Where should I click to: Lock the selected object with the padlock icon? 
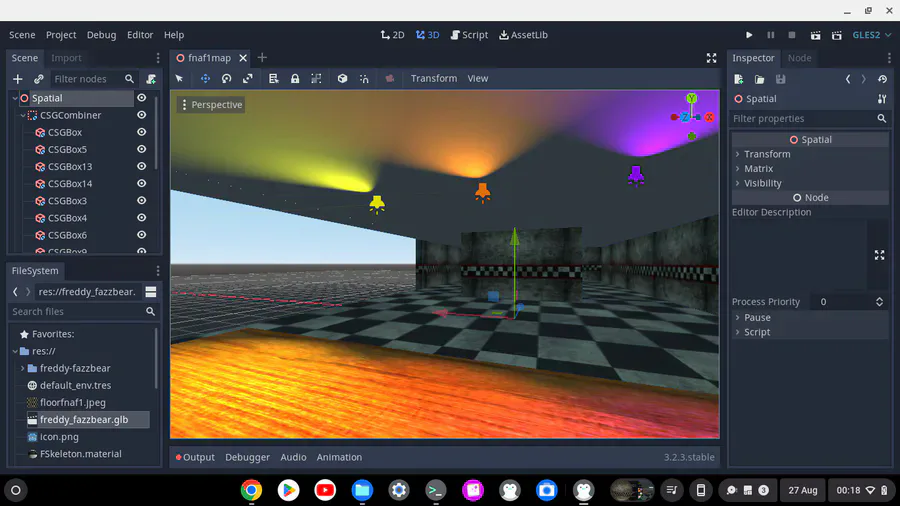point(295,79)
